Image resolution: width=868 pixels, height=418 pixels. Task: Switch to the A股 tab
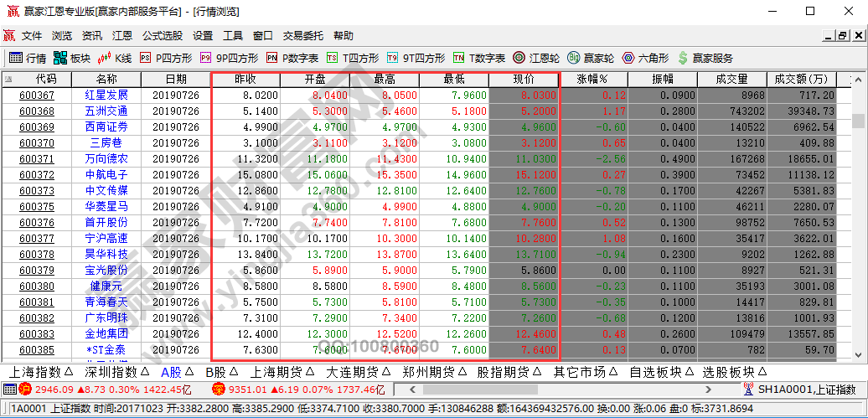pos(176,372)
